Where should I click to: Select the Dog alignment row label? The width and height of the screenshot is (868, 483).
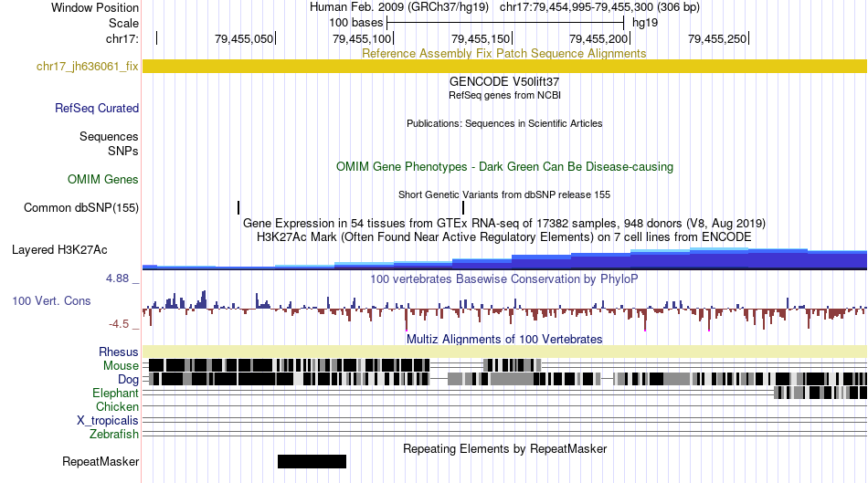(128, 379)
